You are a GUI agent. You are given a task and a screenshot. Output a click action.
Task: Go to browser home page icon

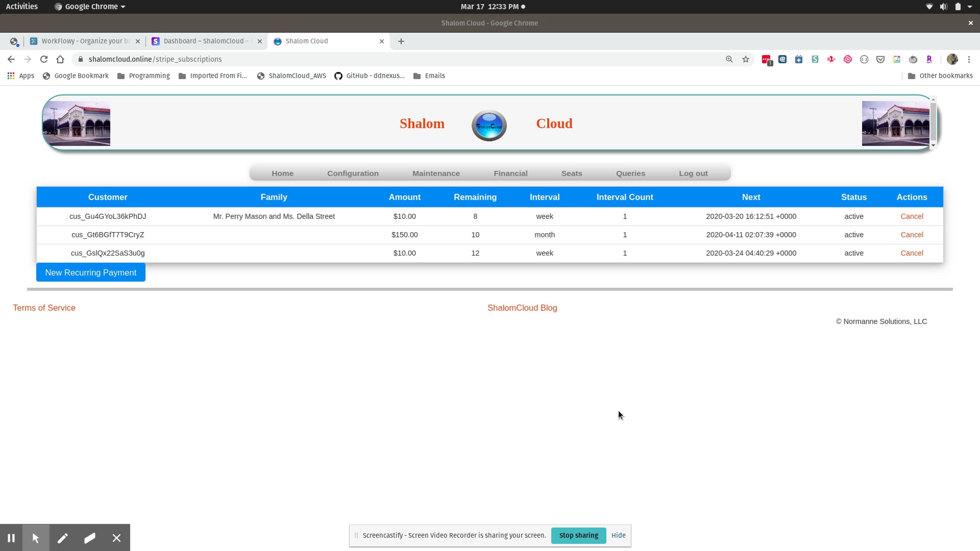[60, 59]
